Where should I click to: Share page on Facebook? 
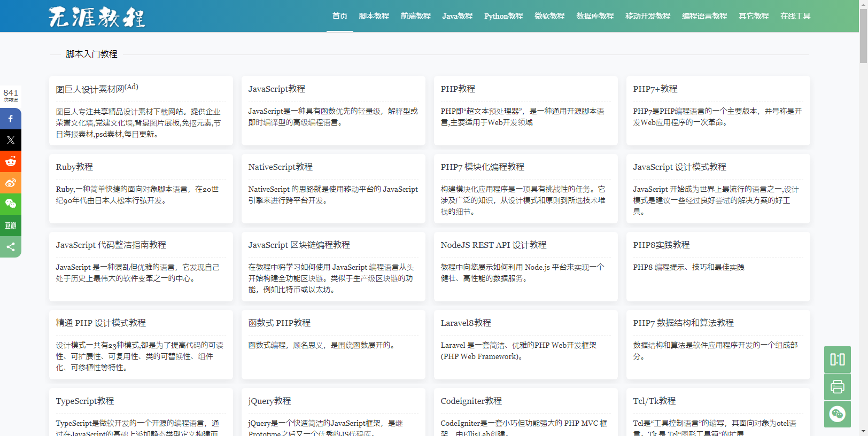tap(11, 119)
